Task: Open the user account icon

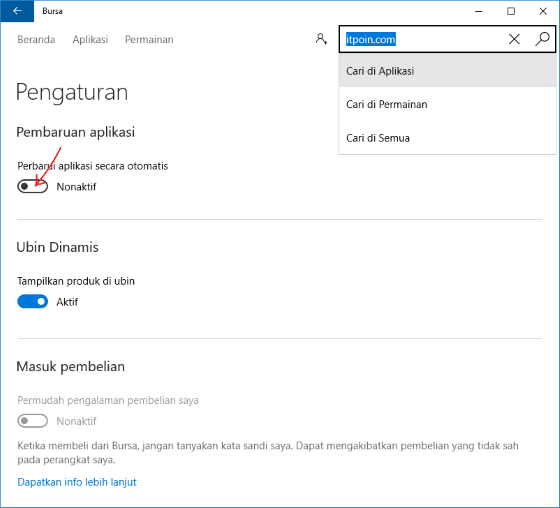Action: tap(321, 39)
